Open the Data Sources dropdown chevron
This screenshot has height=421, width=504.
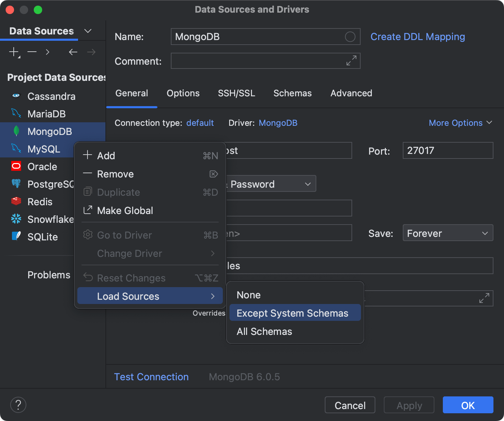[88, 31]
